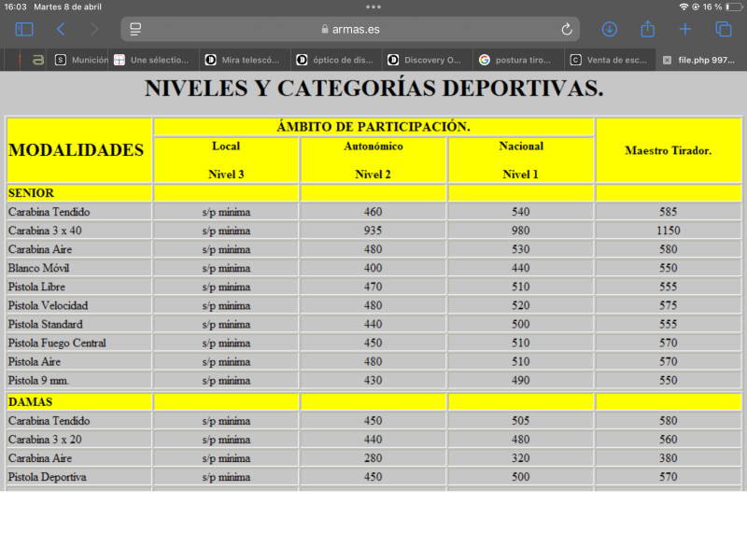Tap the 'Maestro Tirador.' column header
Image resolution: width=747 pixels, height=560 pixels.
point(669,150)
